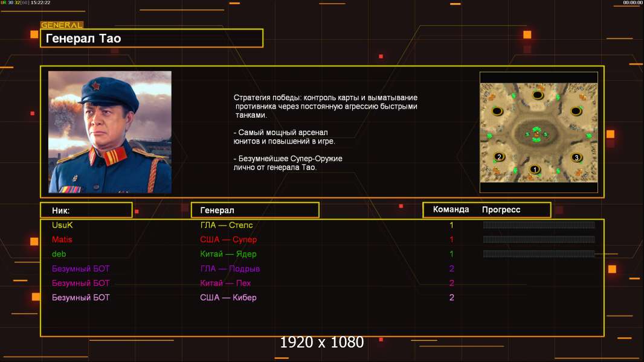Click start position 2 on minimap
644x362 pixels.
click(x=499, y=157)
